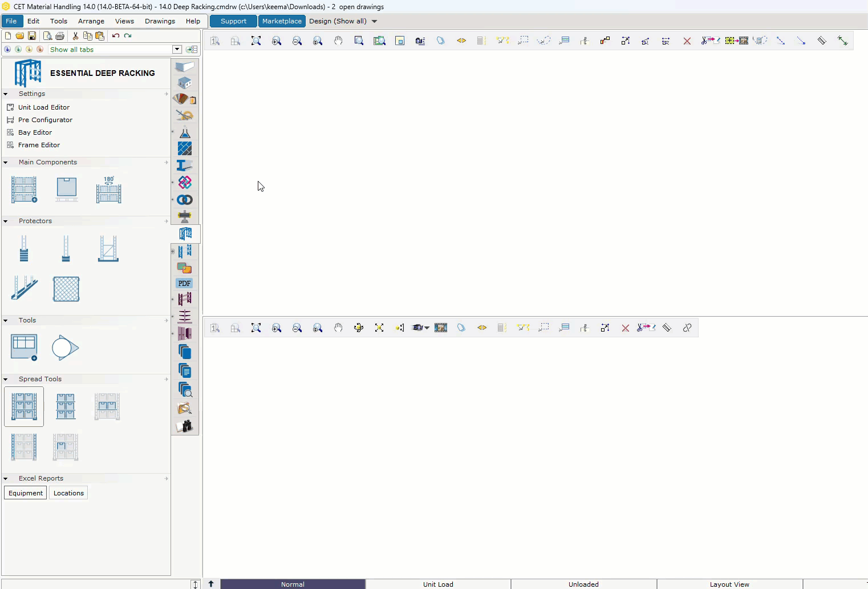
Task: Open the File menu
Action: click(x=11, y=21)
